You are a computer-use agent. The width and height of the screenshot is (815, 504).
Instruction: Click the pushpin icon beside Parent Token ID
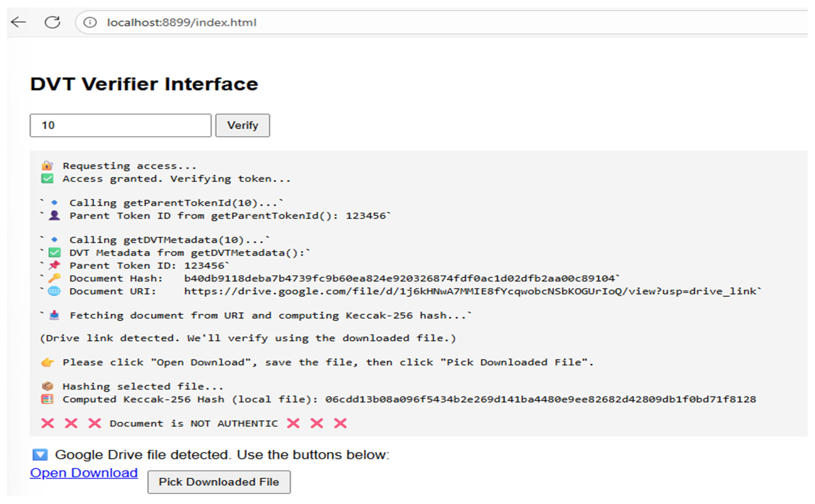click(x=54, y=265)
